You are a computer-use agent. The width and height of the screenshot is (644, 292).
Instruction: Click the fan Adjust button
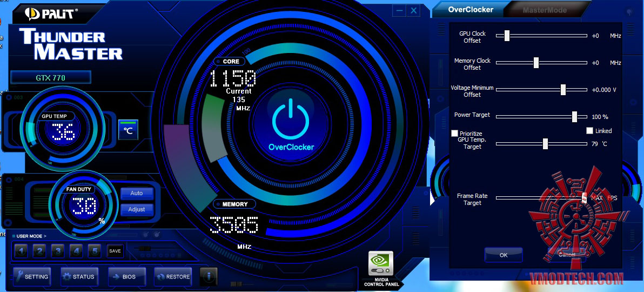click(137, 209)
